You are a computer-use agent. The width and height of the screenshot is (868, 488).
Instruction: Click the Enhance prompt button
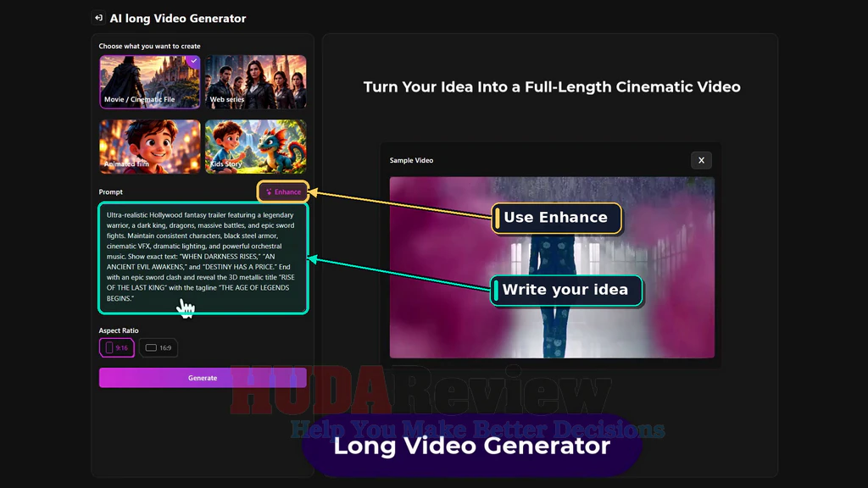tap(283, 191)
